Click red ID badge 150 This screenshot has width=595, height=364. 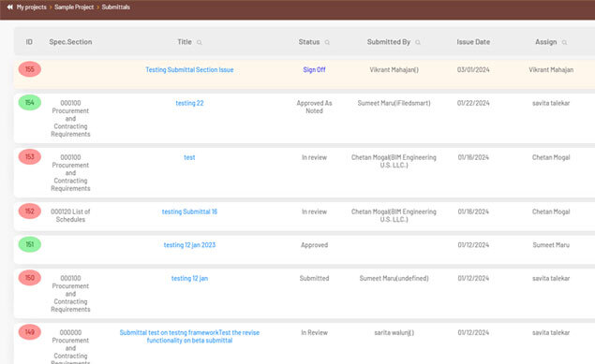[x=30, y=278]
